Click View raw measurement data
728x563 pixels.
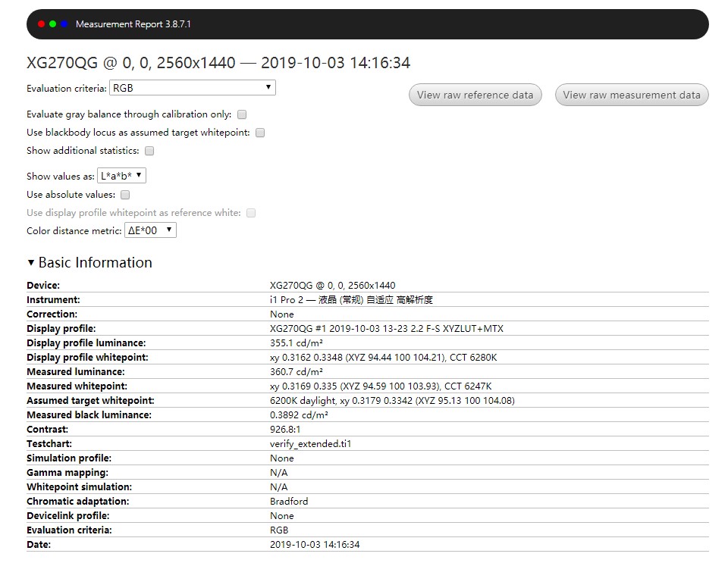click(x=631, y=95)
